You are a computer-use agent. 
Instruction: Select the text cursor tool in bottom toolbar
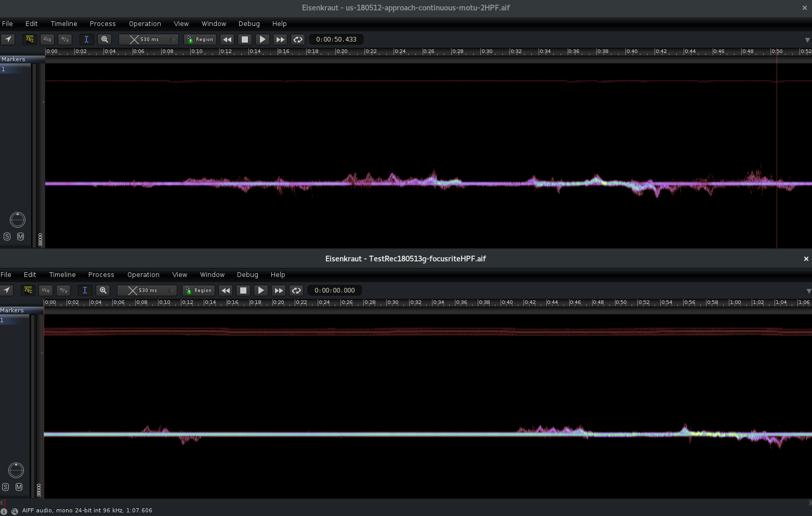click(x=85, y=290)
